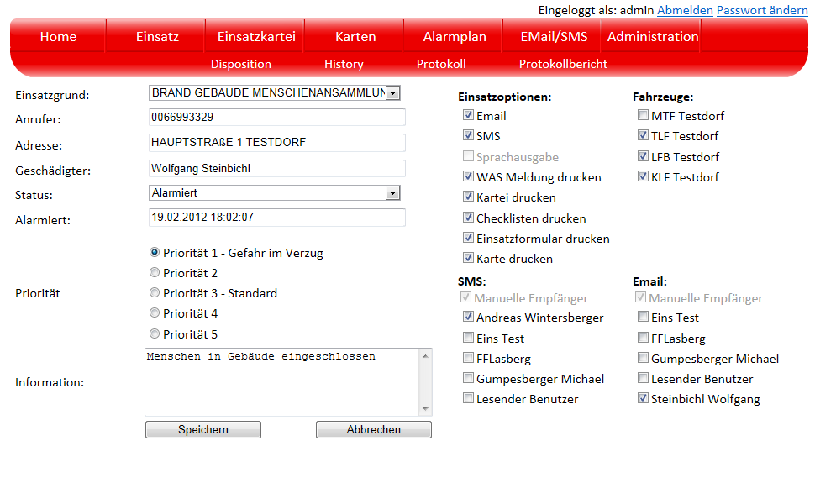Go to the Alarmplan menu
Viewport: 815px width, 504px height.
point(455,37)
